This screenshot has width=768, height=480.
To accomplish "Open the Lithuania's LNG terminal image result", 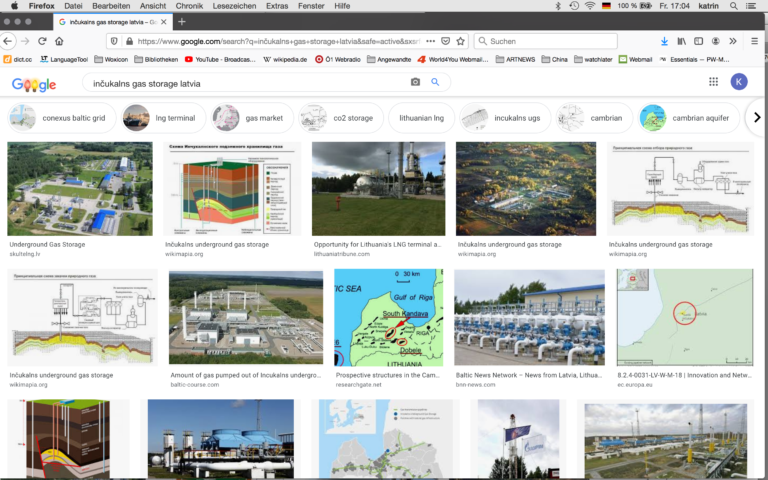I will click(379, 189).
